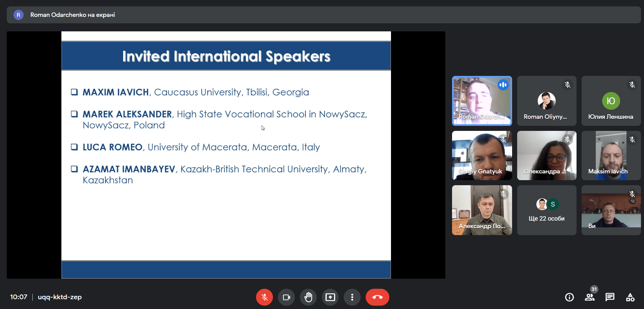Screen dimensions: 644x309
Task: Select Roman Odarchenko's video tile
Action: pos(482,101)
